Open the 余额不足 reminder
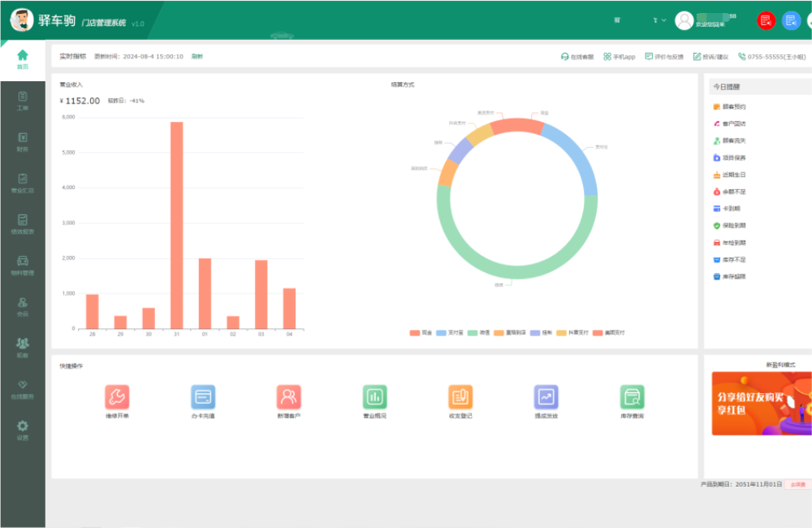 click(729, 192)
